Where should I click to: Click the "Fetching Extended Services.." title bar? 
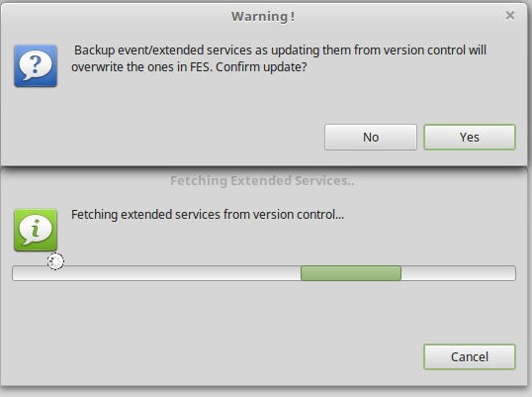[262, 180]
